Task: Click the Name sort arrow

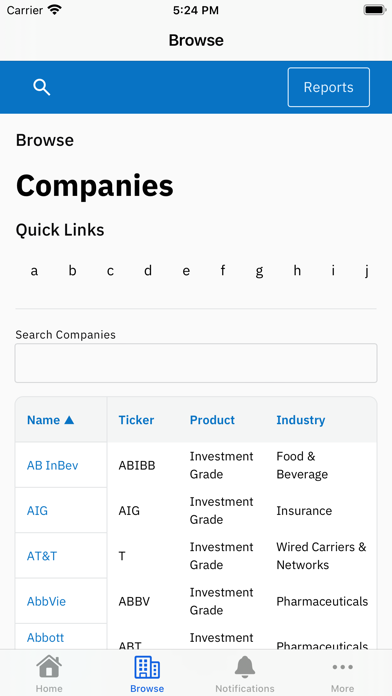Action: tap(69, 420)
